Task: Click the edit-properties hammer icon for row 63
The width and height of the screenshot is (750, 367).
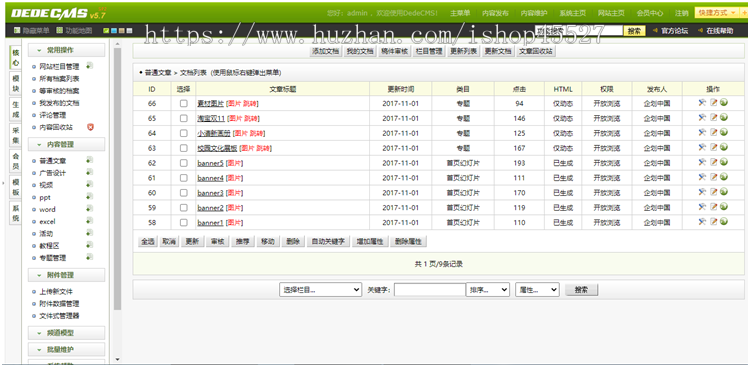Action: click(702, 147)
